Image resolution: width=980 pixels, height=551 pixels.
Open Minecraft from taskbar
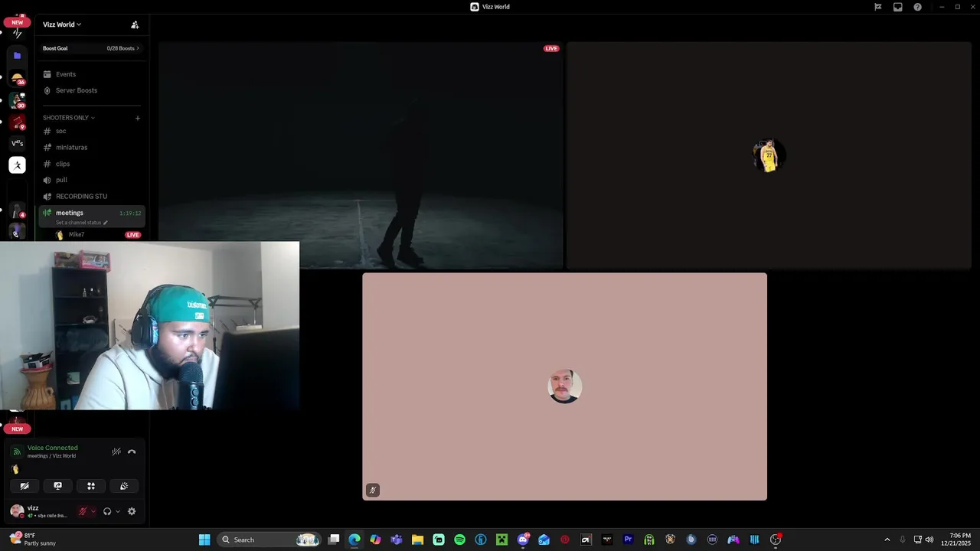pos(501,540)
